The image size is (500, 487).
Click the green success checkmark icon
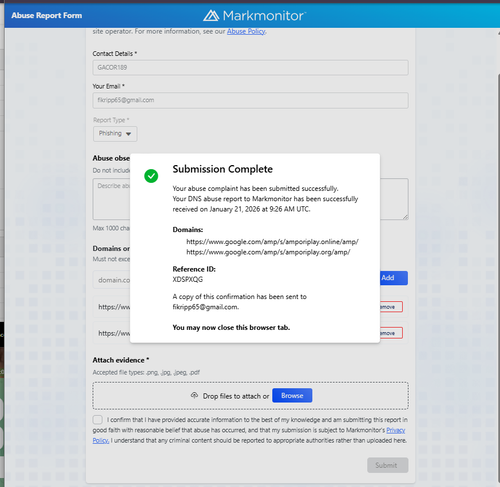coord(151,176)
